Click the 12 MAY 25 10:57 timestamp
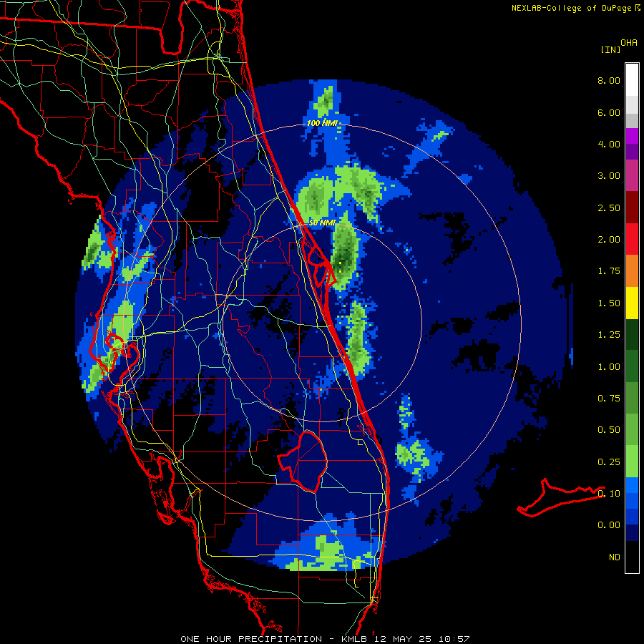The image size is (644, 644). click(x=421, y=639)
